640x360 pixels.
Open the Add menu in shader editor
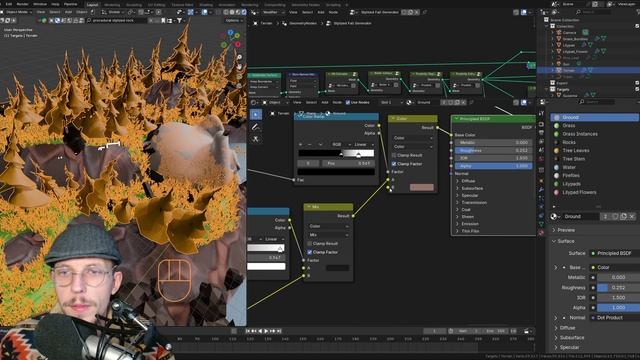(325, 102)
